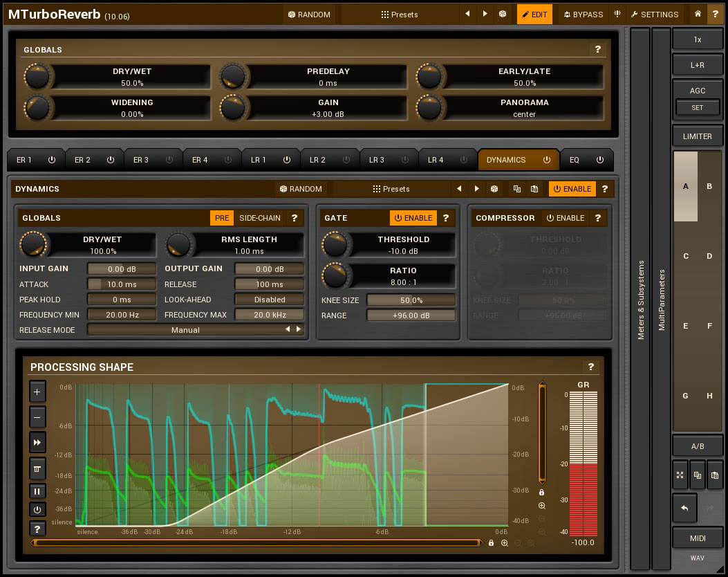Toggle power for the ER 3 tab
728x577 pixels.
[x=169, y=160]
